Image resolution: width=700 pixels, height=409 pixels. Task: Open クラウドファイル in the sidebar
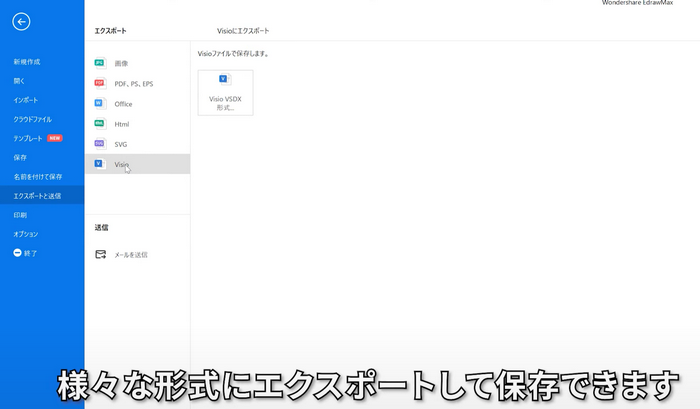point(33,119)
